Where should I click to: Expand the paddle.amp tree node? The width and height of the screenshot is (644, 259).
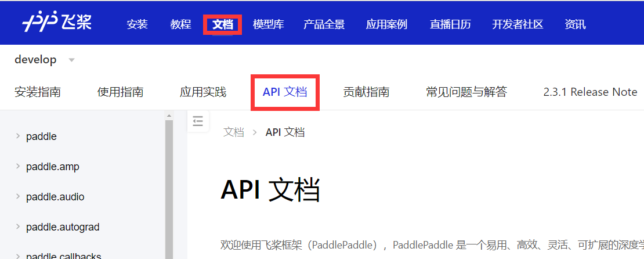[17, 166]
